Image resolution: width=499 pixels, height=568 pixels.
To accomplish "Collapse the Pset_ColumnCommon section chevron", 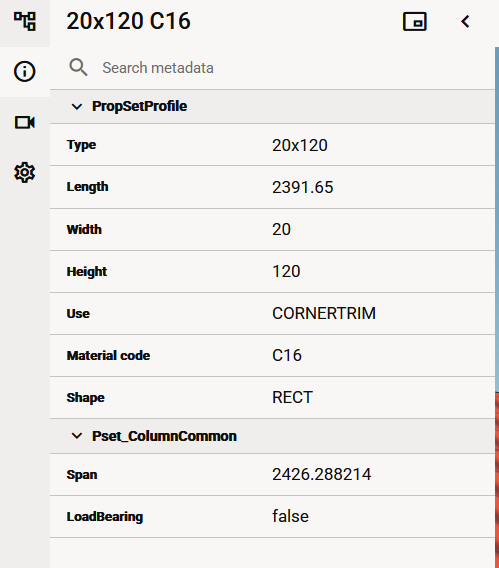I will coord(77,436).
